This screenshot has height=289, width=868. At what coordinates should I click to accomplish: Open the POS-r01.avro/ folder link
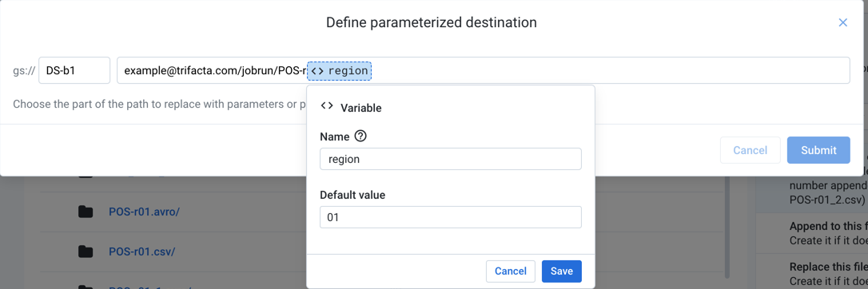[144, 212]
